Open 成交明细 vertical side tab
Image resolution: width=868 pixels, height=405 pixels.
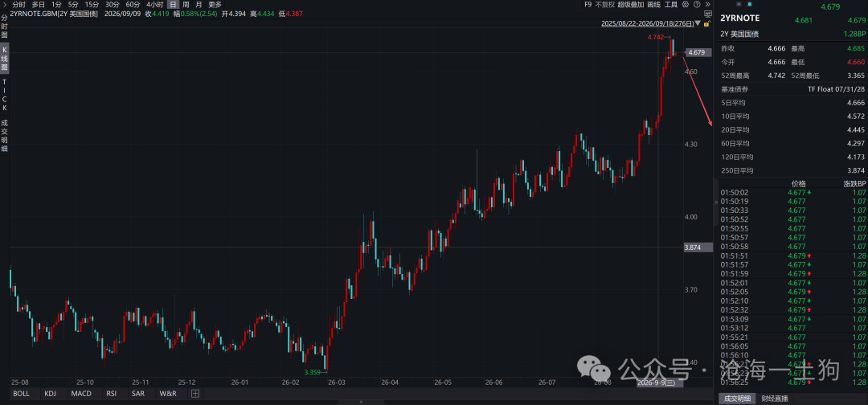pyautogui.click(x=5, y=137)
